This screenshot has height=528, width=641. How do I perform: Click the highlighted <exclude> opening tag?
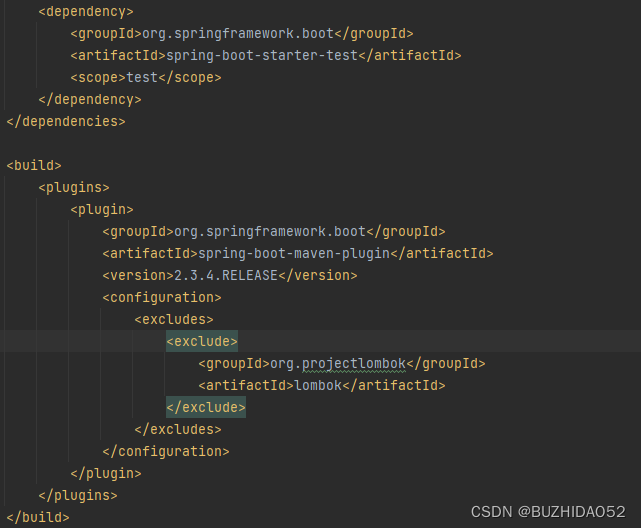(x=202, y=342)
